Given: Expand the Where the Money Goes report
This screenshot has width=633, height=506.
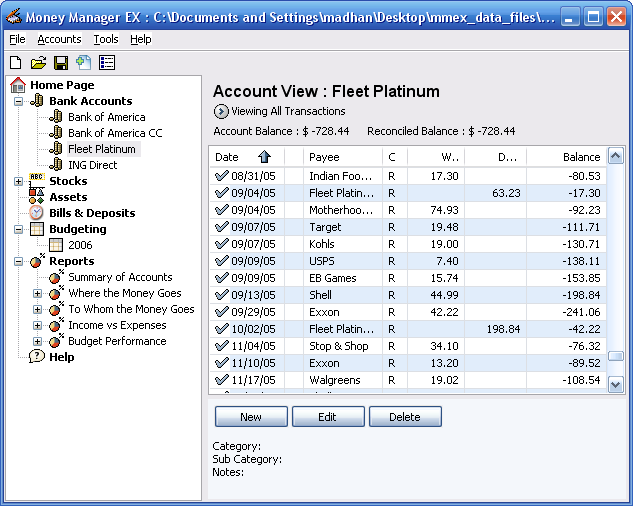Looking at the screenshot, I should point(38,293).
